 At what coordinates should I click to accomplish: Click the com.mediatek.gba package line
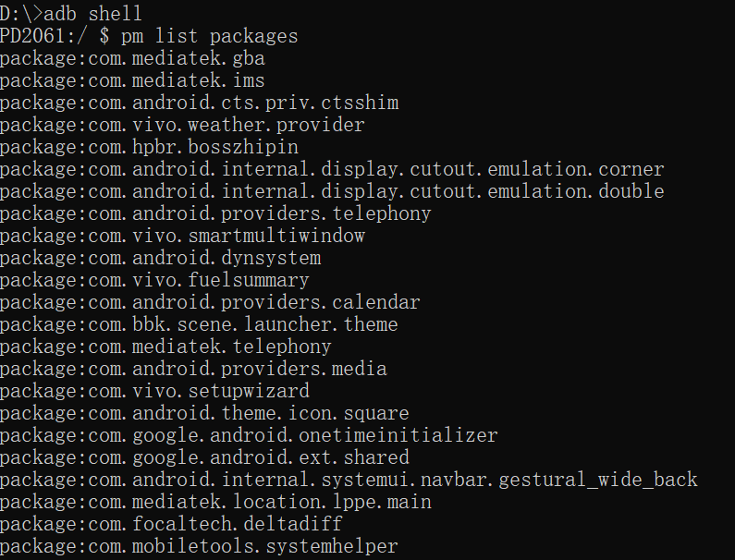point(132,58)
